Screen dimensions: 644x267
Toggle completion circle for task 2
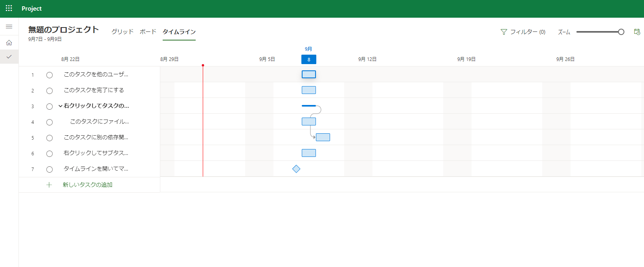coord(50,91)
